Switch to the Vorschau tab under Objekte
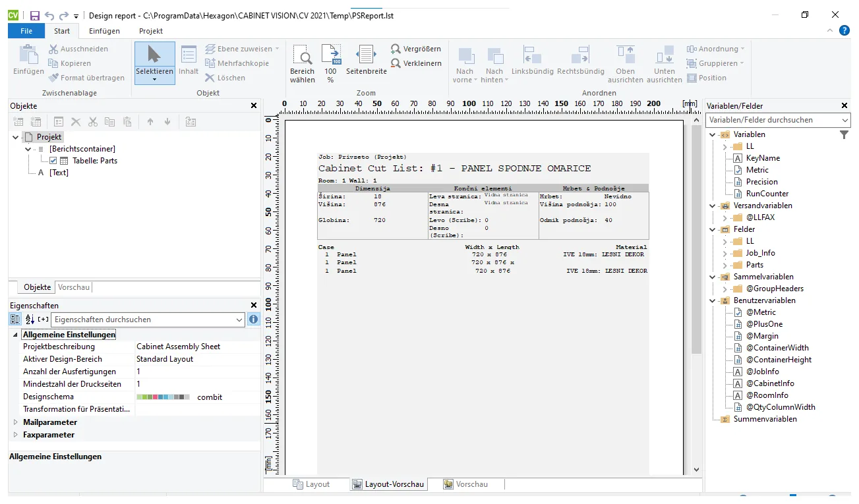 pyautogui.click(x=74, y=287)
